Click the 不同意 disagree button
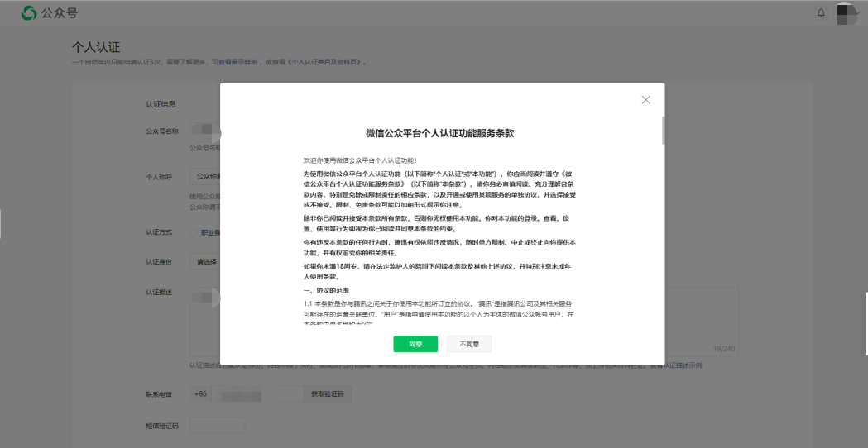 point(469,344)
